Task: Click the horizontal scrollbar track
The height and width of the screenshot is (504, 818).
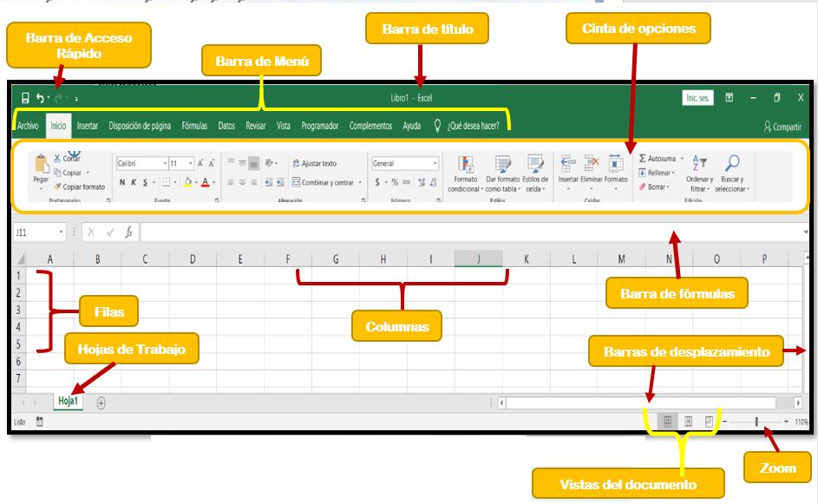Action: (641, 403)
